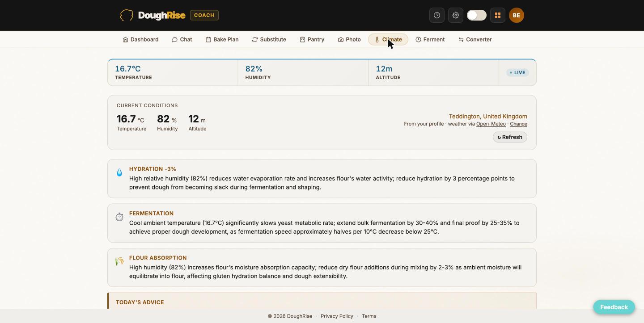Go to the Ferment tab
The width and height of the screenshot is (644, 323).
[430, 39]
